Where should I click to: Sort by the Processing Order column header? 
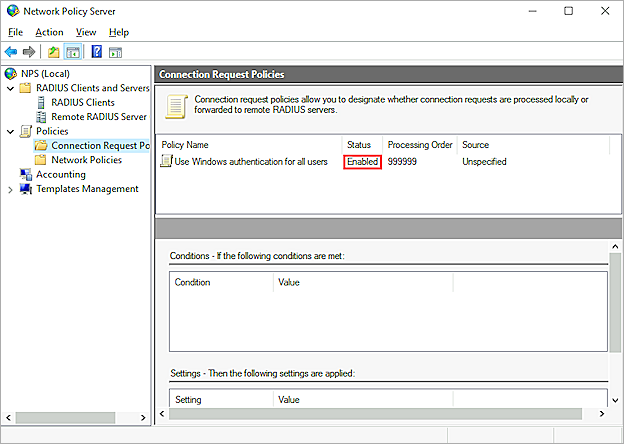(420, 145)
